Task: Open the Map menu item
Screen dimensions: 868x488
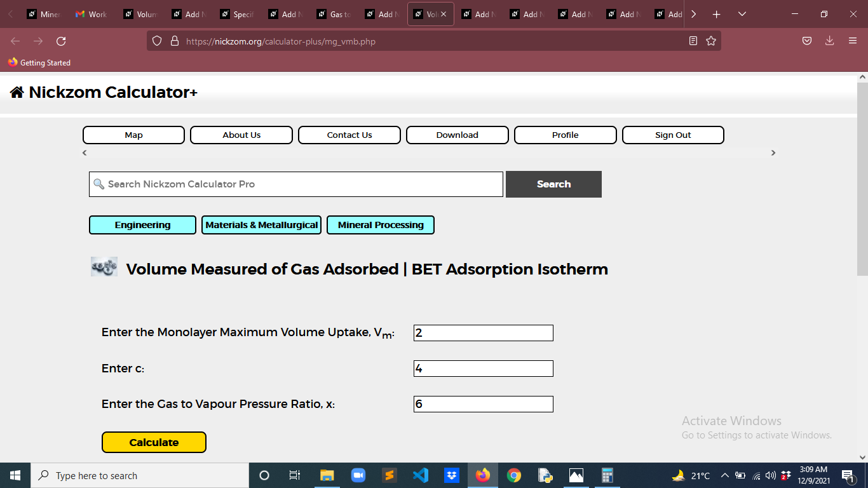Action: pyautogui.click(x=133, y=135)
